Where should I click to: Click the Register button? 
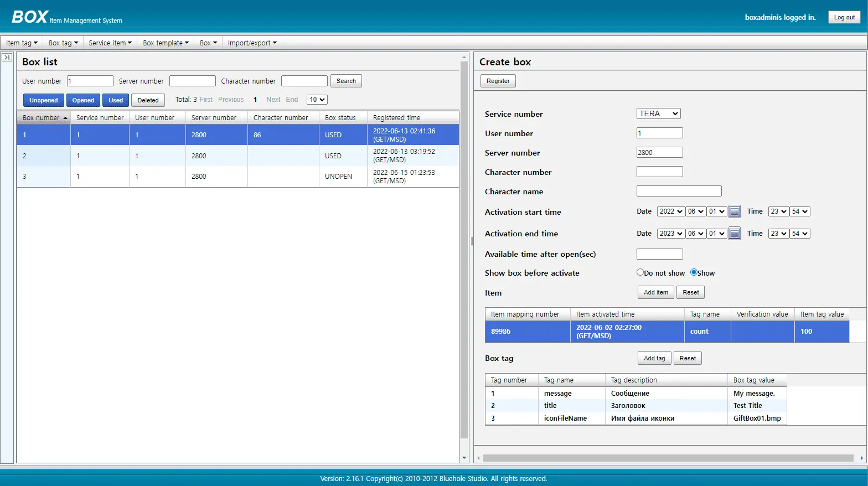pos(498,81)
